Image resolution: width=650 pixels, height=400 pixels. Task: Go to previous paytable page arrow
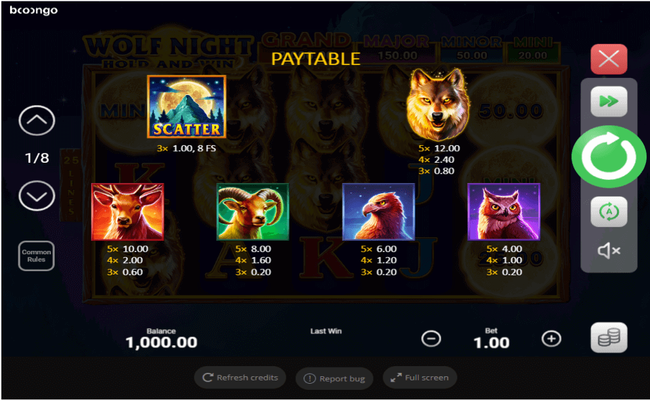click(37, 121)
